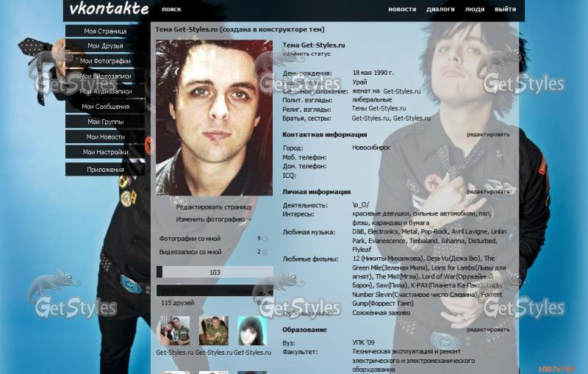The image size is (588, 374).
Task: Click the icon beside the tagged videos count
Action: click(265, 252)
